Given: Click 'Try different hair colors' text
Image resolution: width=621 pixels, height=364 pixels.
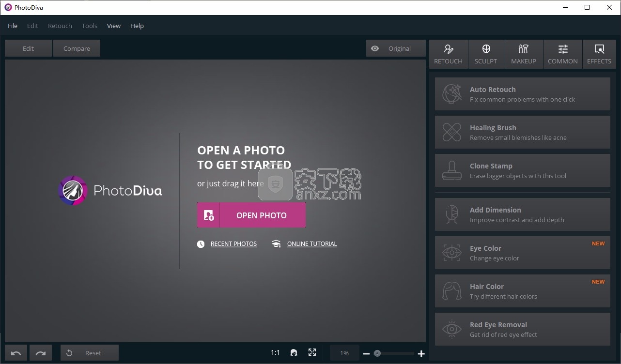Looking at the screenshot, I should 503,296.
